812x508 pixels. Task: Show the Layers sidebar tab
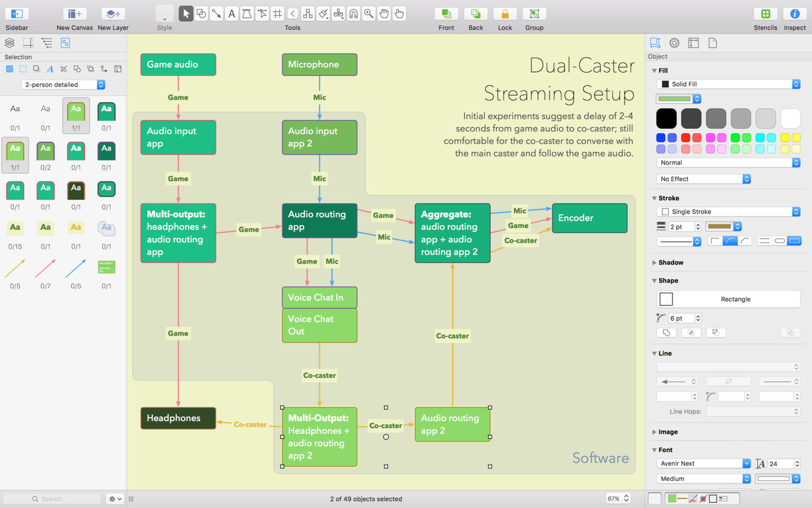point(10,43)
